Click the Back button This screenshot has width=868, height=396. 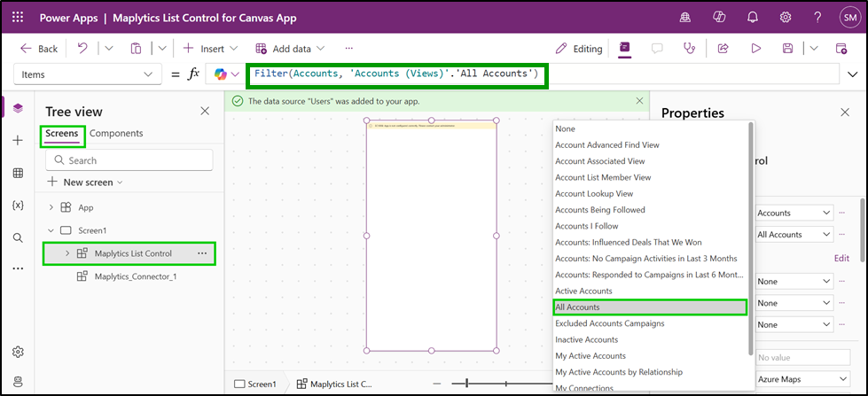[x=39, y=49]
